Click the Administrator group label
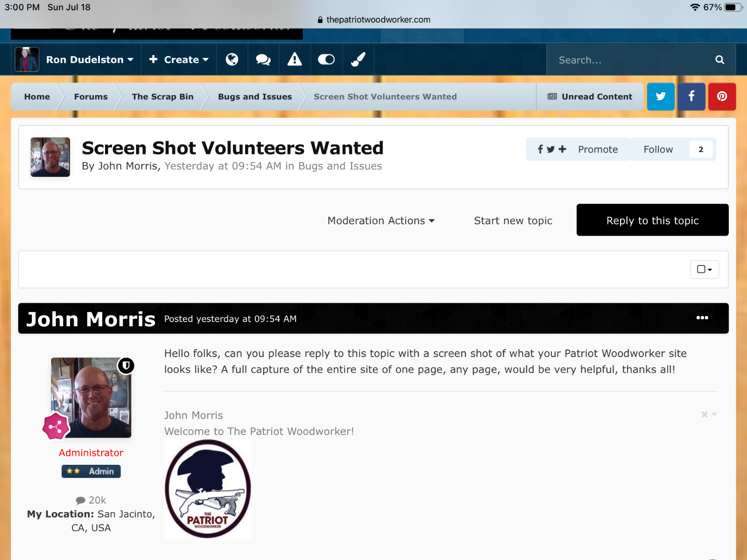 pos(91,453)
